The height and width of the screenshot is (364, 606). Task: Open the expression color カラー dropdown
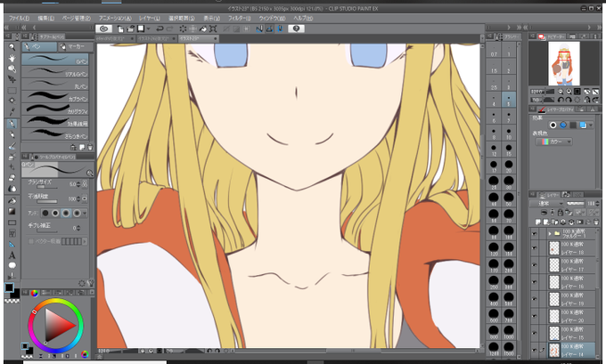pos(553,142)
